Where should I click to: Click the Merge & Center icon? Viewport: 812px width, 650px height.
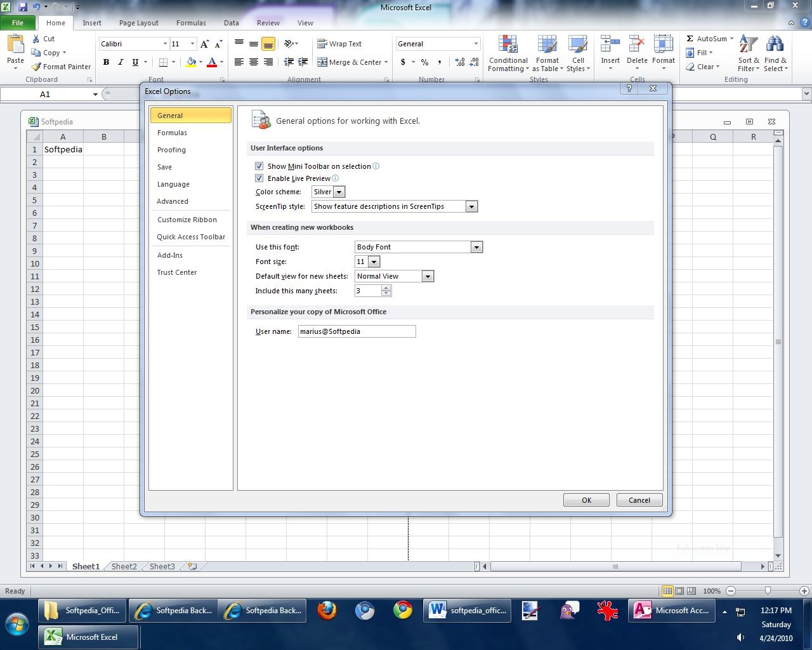322,62
